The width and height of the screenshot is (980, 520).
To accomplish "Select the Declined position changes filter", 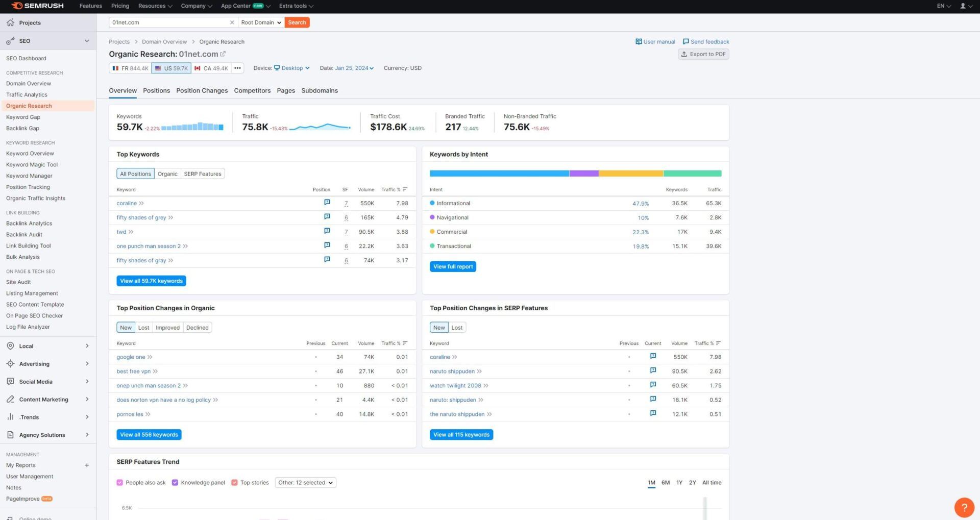I will click(198, 328).
